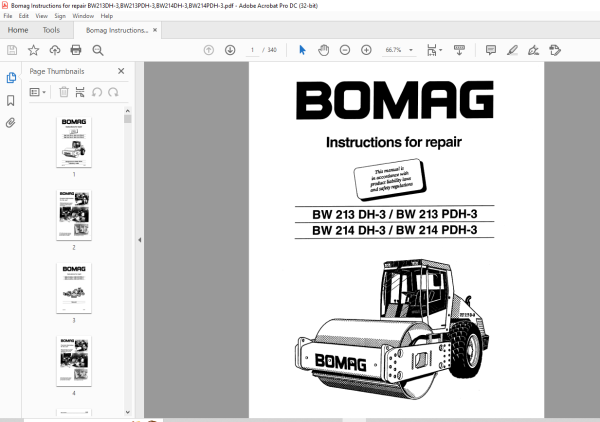The width and height of the screenshot is (600, 422).
Task: Select page 2 thumbnail
Action: click(74, 215)
